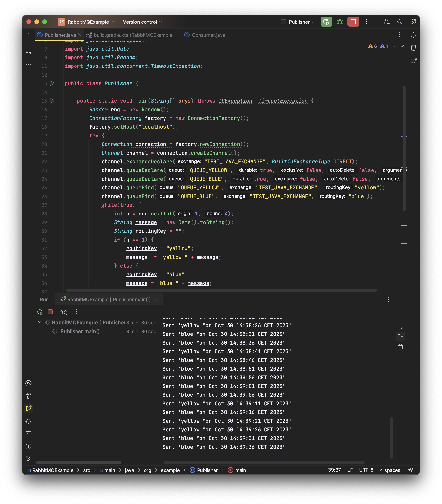The height and width of the screenshot is (504, 442).
Task: Toggle soft-wrap in the console
Action: [x=401, y=326]
